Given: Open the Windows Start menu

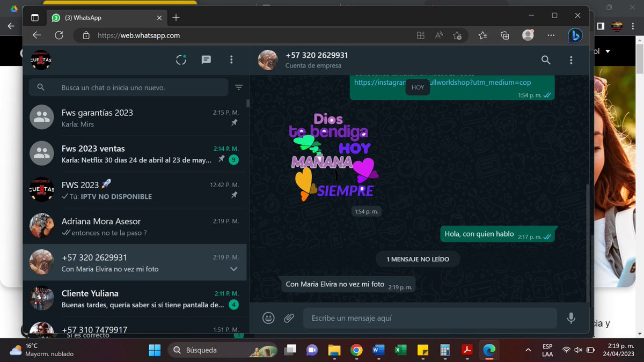Looking at the screenshot, I should (155, 350).
